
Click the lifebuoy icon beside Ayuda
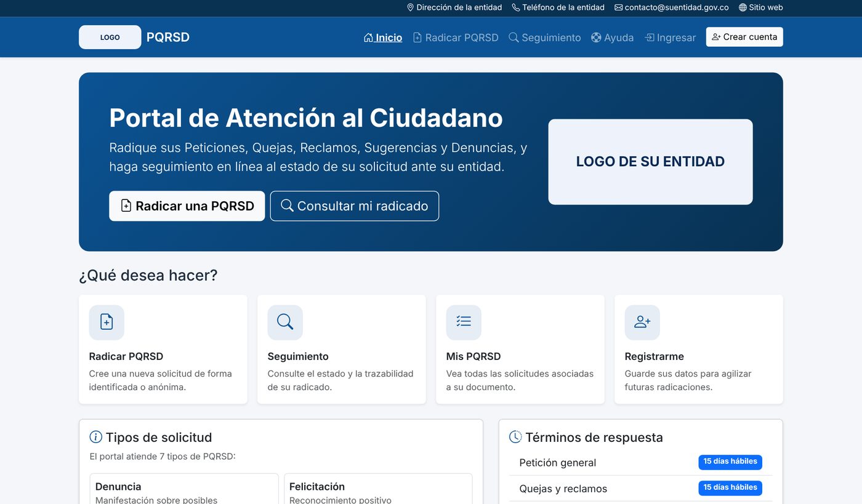point(596,38)
